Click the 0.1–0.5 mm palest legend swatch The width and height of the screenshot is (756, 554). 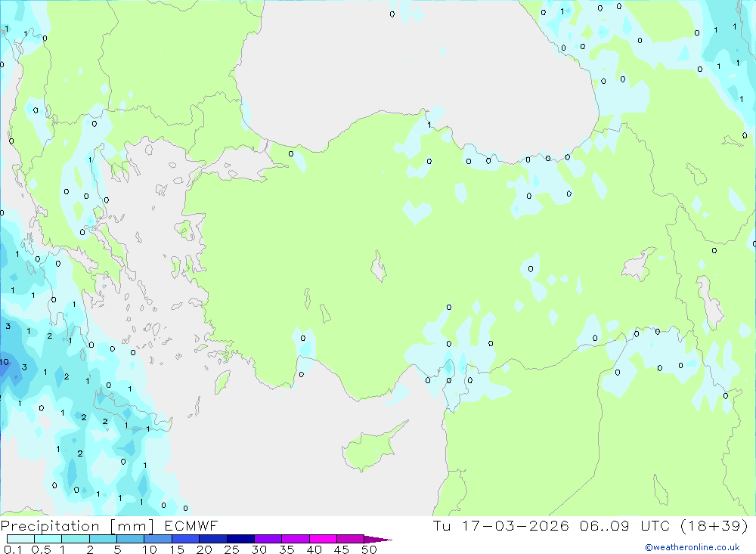20,539
